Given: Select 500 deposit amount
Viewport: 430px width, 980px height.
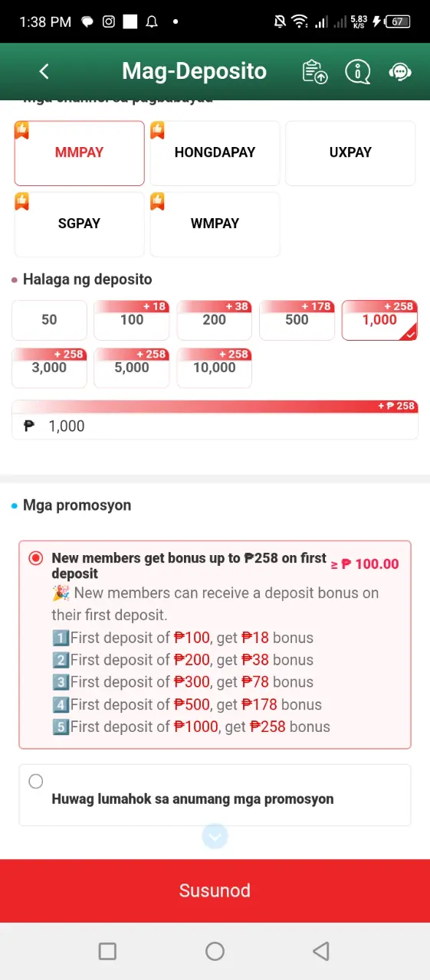Looking at the screenshot, I should (297, 320).
